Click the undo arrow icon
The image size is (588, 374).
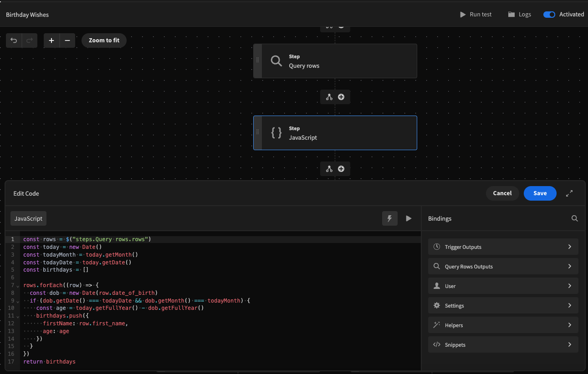tap(14, 40)
